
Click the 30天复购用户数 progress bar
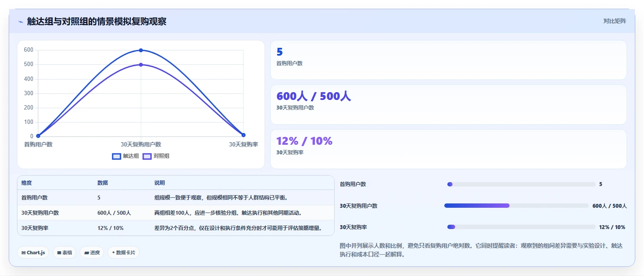click(x=517, y=206)
